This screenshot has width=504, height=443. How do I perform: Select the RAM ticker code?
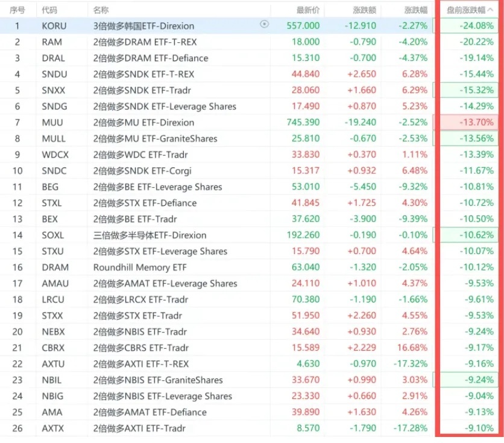(x=51, y=42)
